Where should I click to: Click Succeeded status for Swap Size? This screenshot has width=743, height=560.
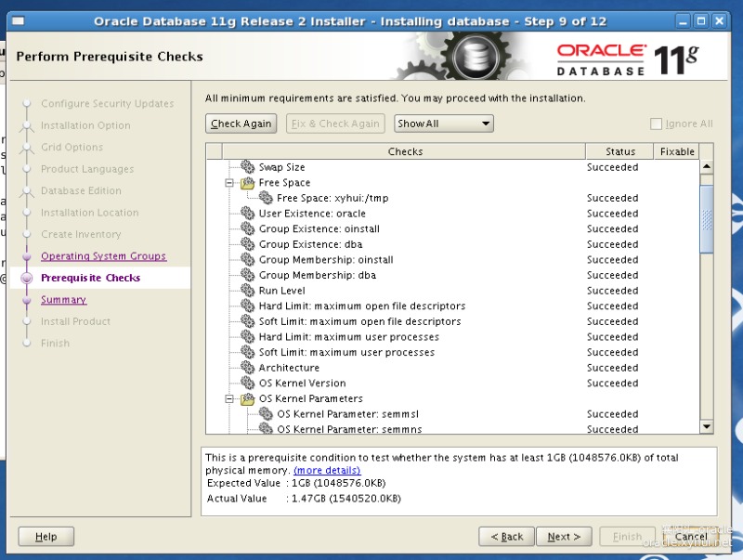(612, 167)
